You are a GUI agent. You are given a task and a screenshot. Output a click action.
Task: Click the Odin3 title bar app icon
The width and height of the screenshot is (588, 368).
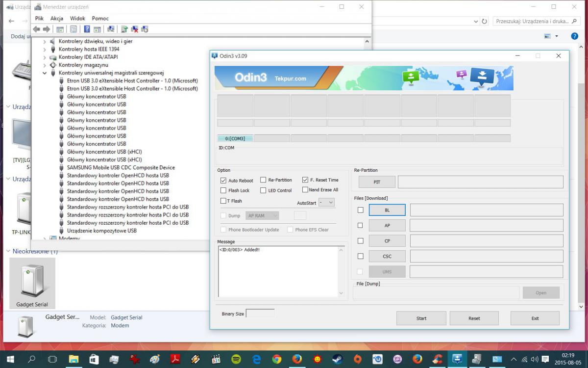[215, 56]
